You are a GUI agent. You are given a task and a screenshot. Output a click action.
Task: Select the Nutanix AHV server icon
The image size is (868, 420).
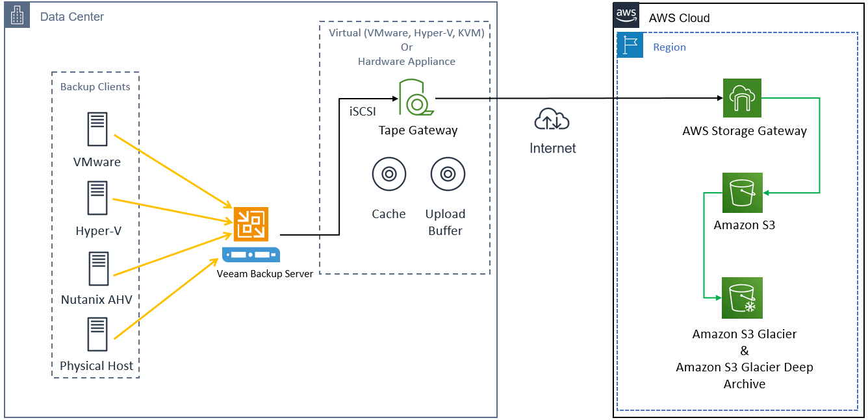click(x=97, y=268)
